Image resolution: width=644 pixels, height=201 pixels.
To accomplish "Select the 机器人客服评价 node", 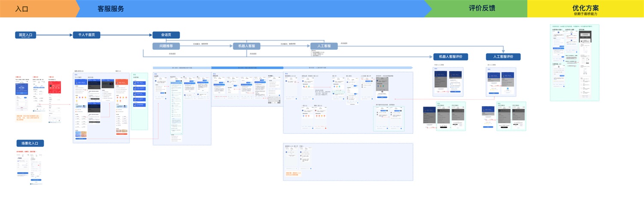I will [x=450, y=57].
